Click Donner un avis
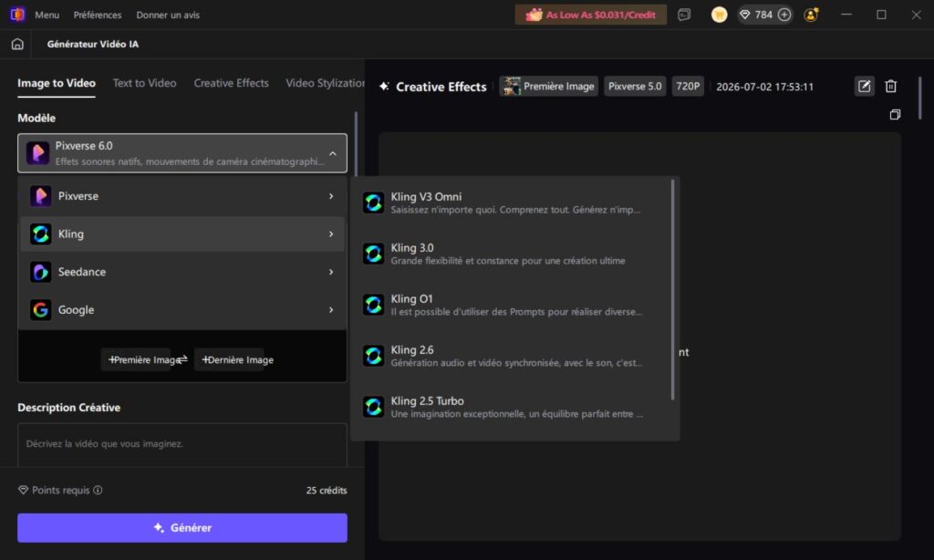 point(168,15)
